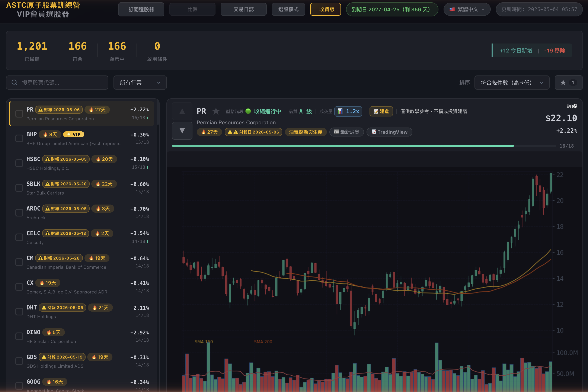Screen dimensions: 588x392
Task: Click SBLK earnings badge 2026-05-20
Action: pos(66,184)
